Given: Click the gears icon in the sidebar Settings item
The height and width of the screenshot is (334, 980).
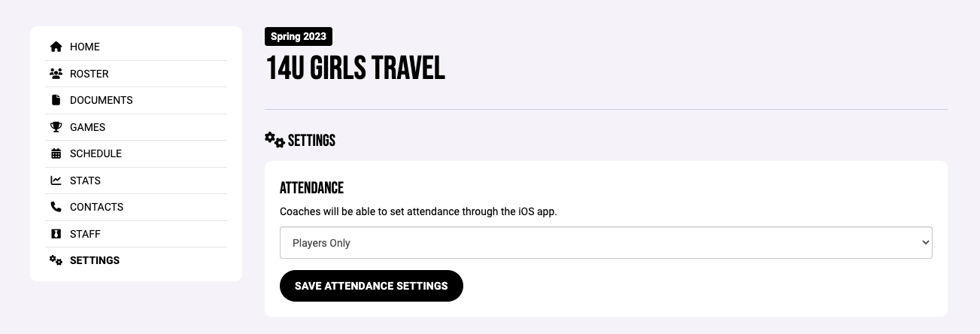Looking at the screenshot, I should pos(56,260).
